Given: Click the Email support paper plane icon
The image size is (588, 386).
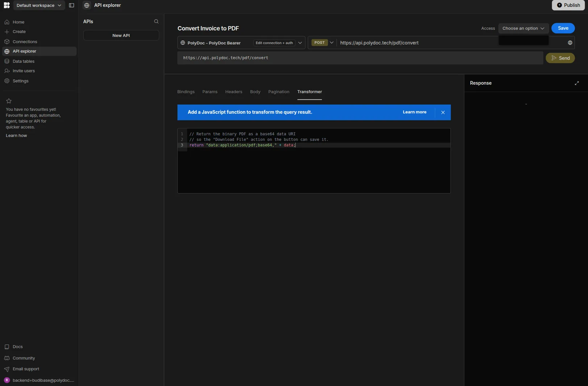Looking at the screenshot, I should click(x=7, y=369).
